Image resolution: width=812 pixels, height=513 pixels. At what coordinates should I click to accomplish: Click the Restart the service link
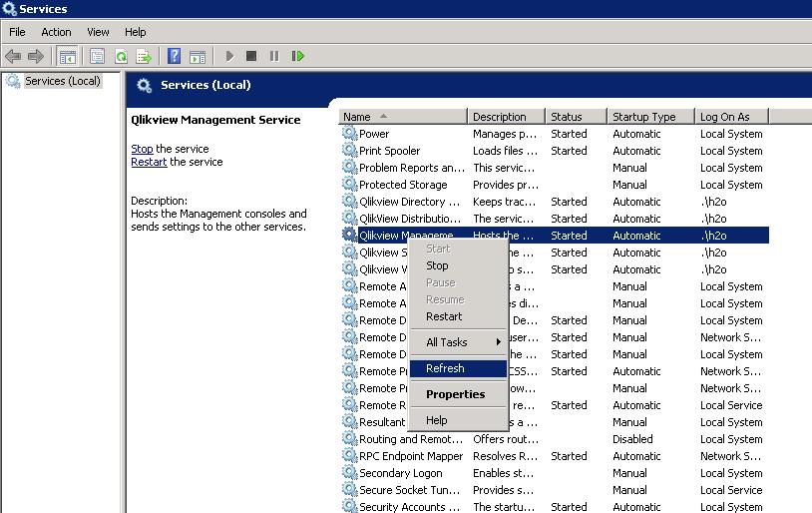pos(149,162)
